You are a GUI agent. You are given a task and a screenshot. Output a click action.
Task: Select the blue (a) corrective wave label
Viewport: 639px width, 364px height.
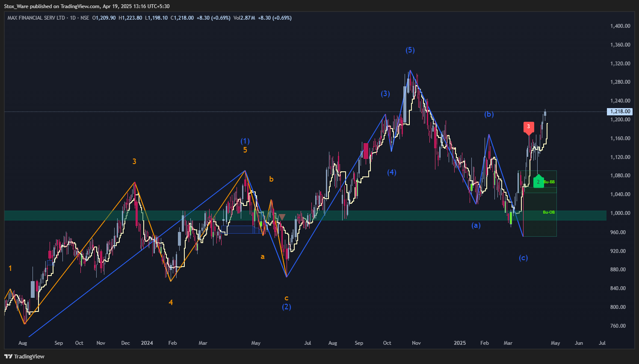pos(476,225)
